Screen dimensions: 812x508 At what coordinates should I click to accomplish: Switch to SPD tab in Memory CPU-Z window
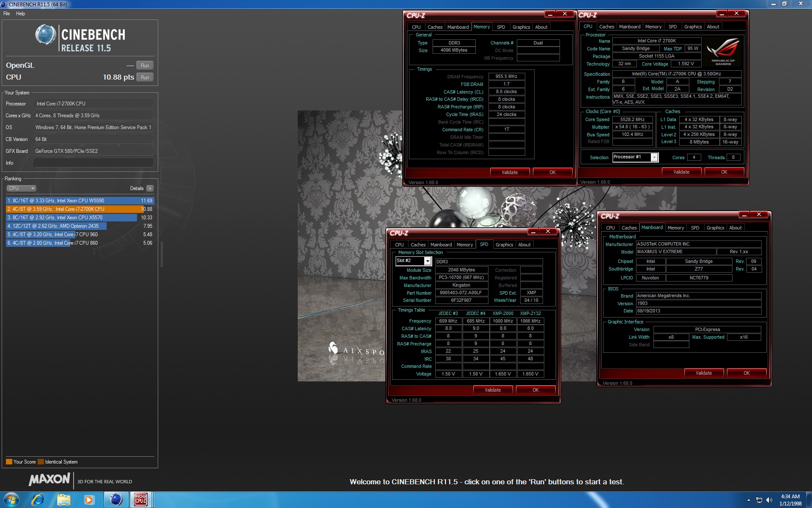(501, 27)
